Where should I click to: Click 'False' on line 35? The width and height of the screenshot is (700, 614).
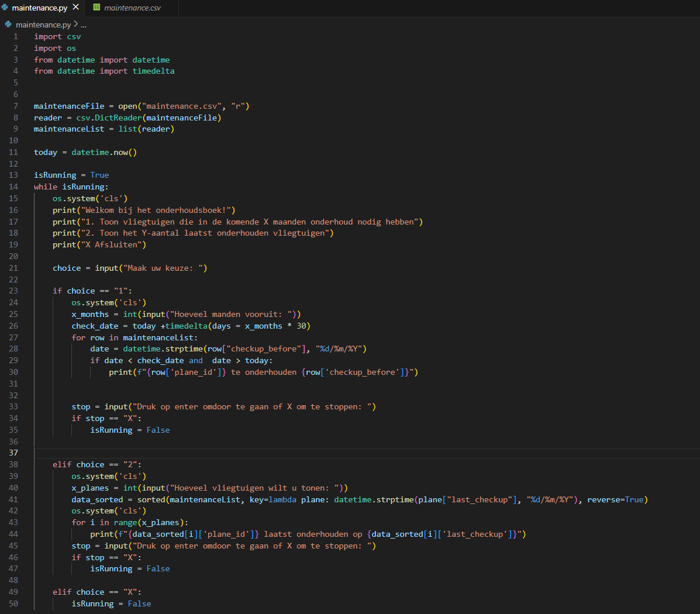158,430
